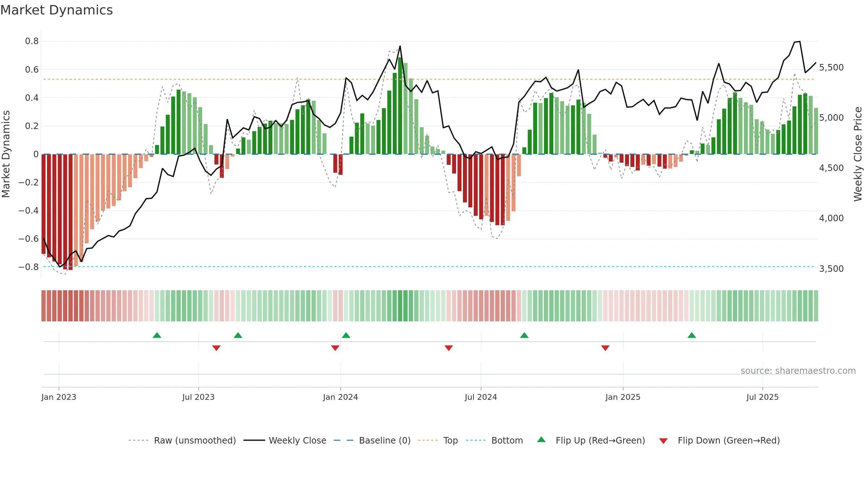Image resolution: width=868 pixels, height=488 pixels.
Task: Open the source: sharemaestro.com credit
Action: click(798, 371)
